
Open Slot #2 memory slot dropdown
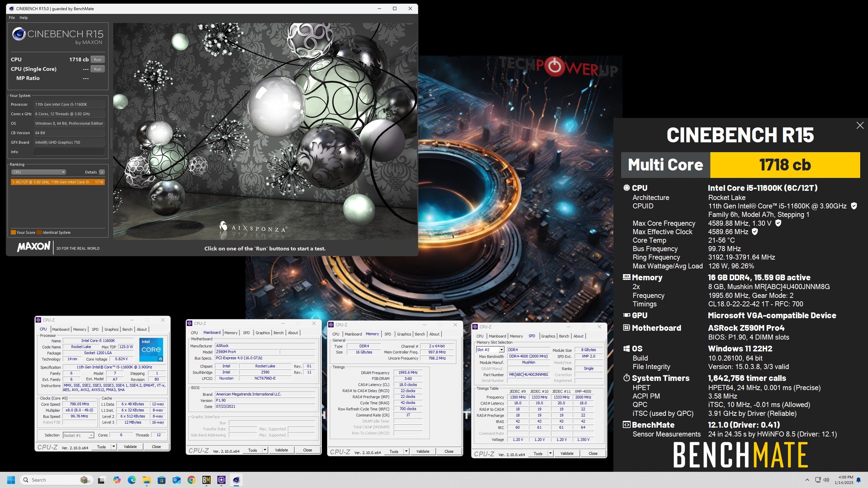point(490,350)
